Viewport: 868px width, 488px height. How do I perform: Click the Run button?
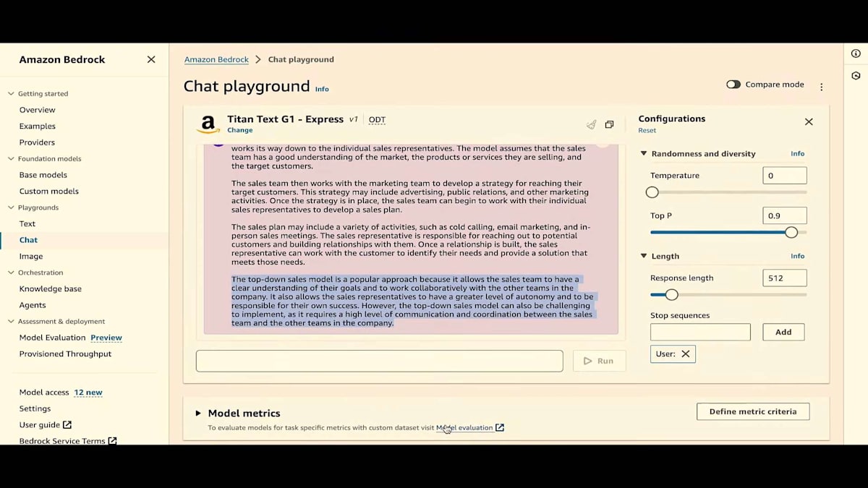[x=599, y=361]
